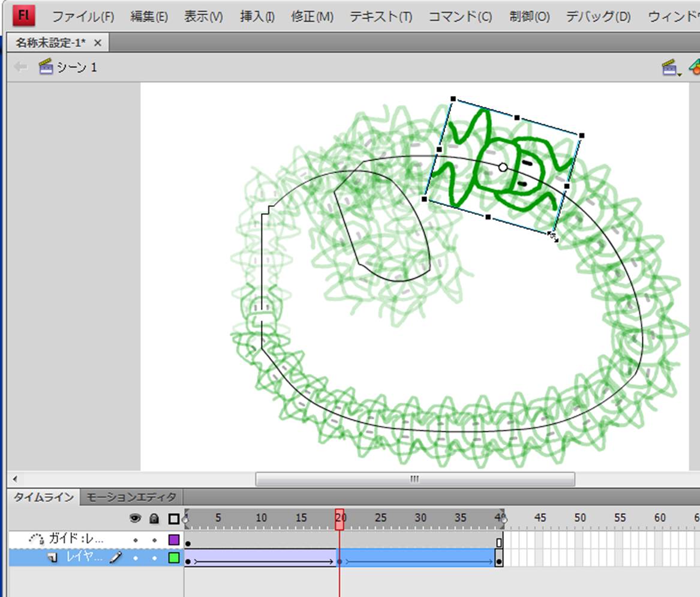The width and height of the screenshot is (700, 597).
Task: Close the 名称未設定-1 document tab
Action: (x=98, y=43)
